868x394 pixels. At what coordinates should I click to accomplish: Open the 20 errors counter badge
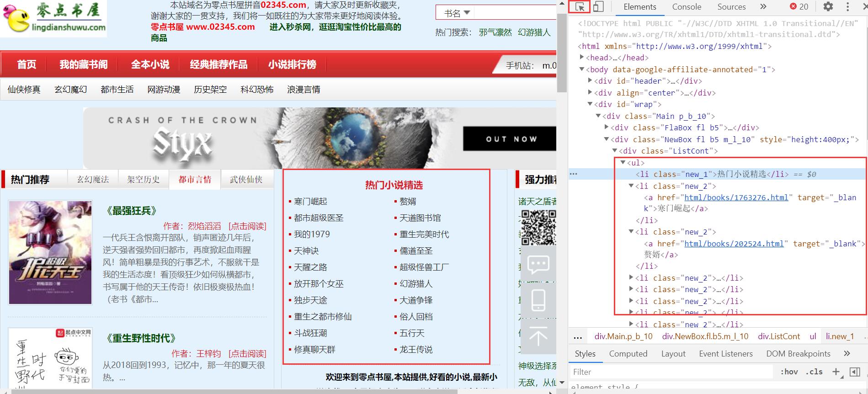[799, 6]
